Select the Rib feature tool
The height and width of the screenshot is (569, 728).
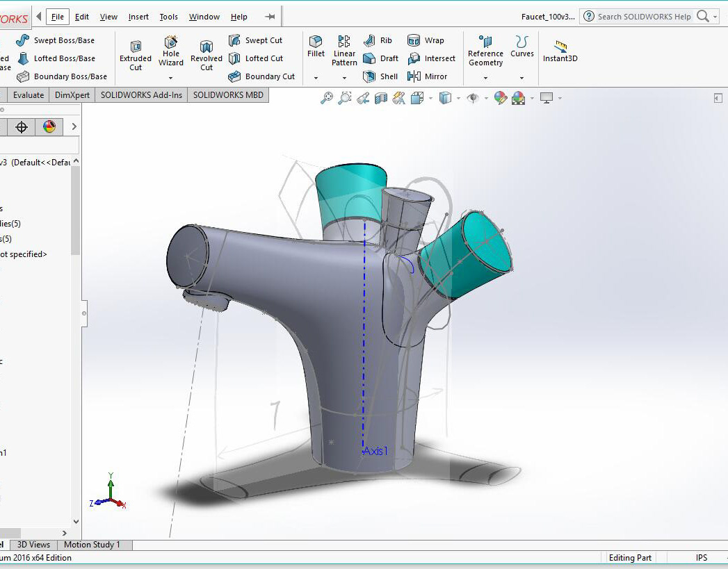(x=378, y=40)
